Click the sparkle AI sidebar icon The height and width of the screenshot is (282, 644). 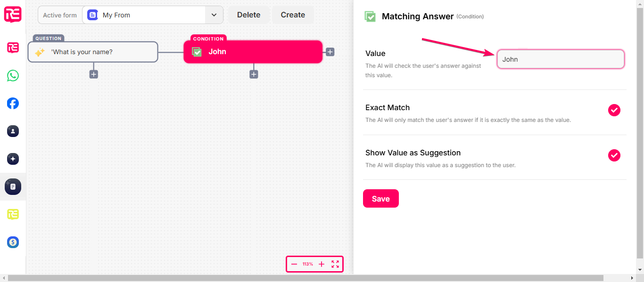pyautogui.click(x=13, y=159)
